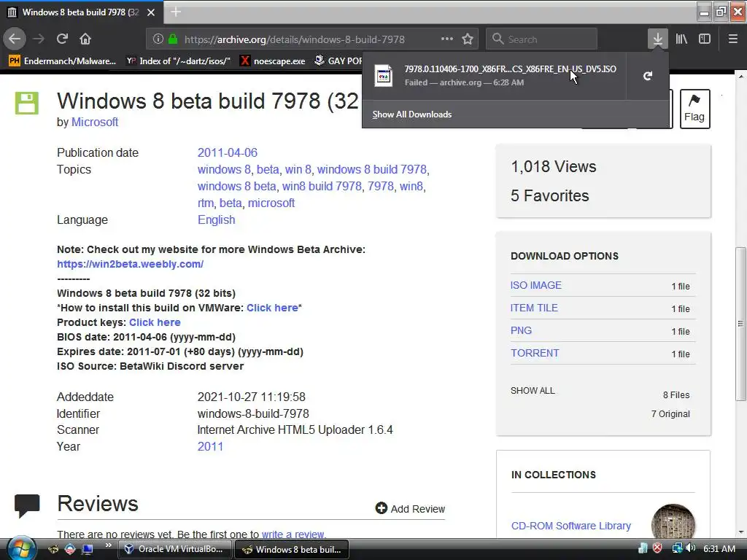
Task: Bookmark this page with the star icon
Action: [x=468, y=39]
